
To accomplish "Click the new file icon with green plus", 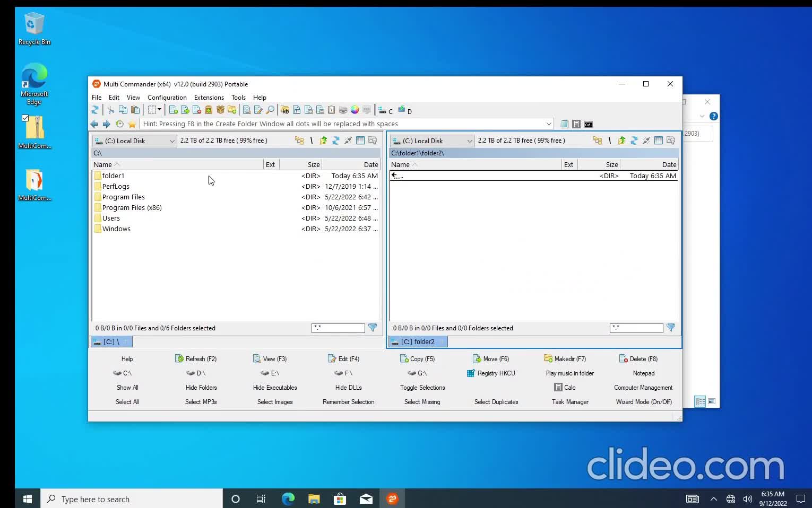I will 173,110.
